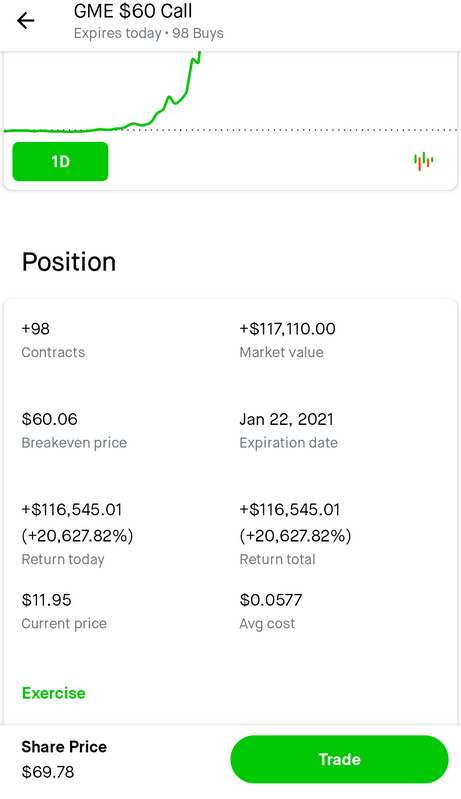Tap the green Trade button
The image size is (461, 799).
click(x=339, y=759)
